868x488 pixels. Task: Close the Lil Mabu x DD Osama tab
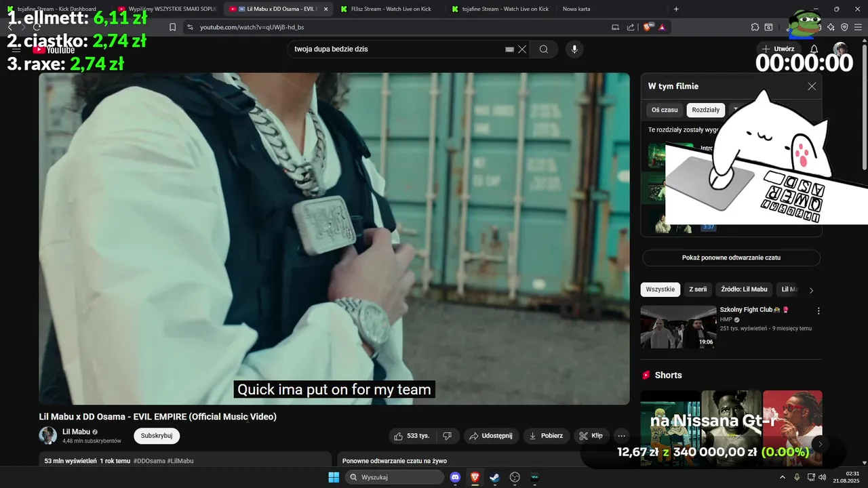coord(326,9)
